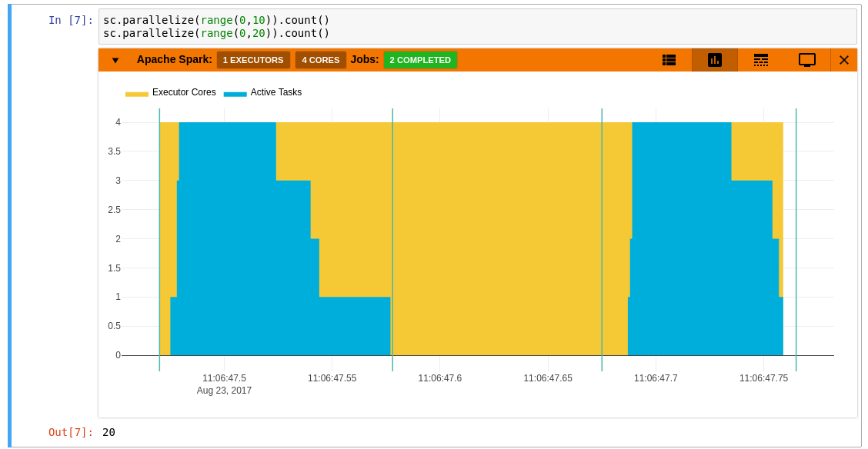The width and height of the screenshot is (868, 449).
Task: Close the Spark monitor display
Action: [843, 60]
